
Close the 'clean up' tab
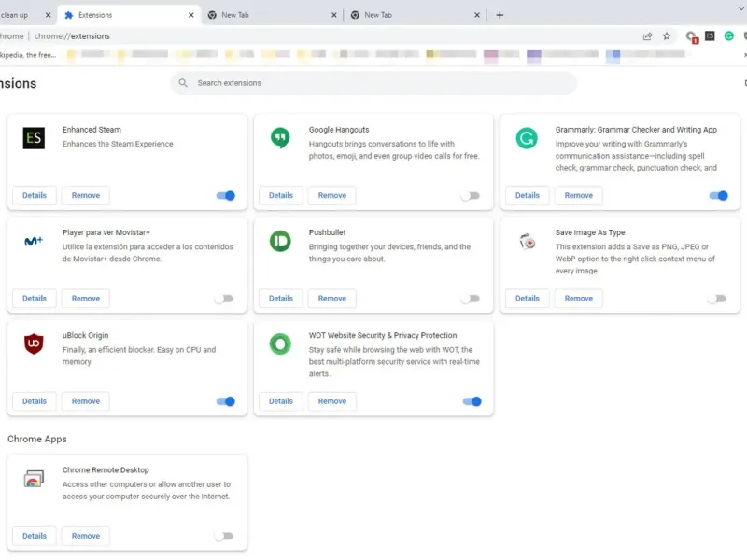point(49,15)
